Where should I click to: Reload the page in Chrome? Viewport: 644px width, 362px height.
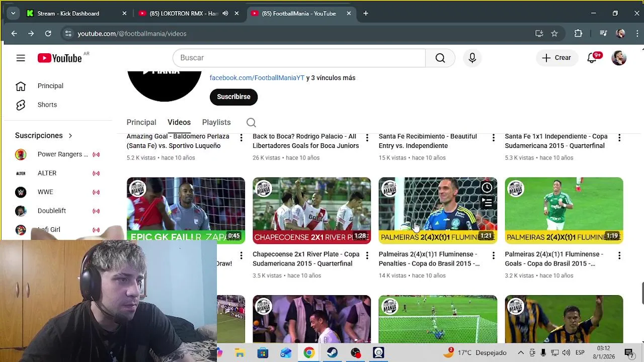(48, 34)
